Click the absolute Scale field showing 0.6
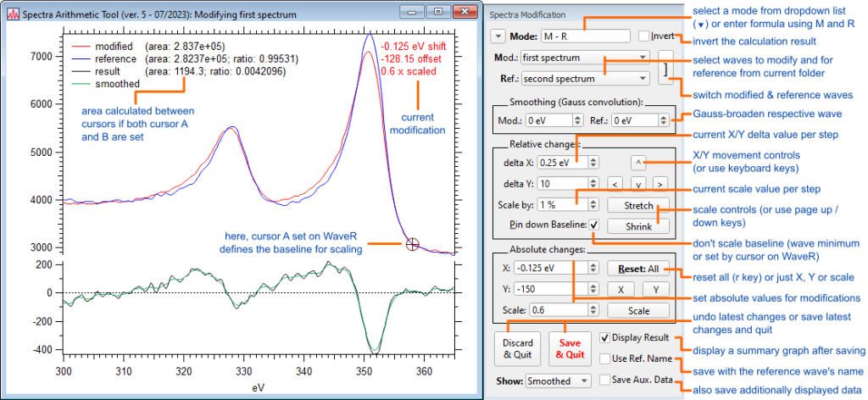Viewport: 868px width, 400px height. [559, 310]
